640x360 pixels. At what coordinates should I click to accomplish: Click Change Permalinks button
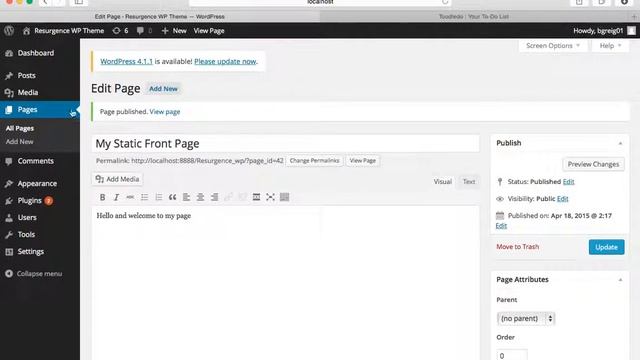(x=314, y=161)
